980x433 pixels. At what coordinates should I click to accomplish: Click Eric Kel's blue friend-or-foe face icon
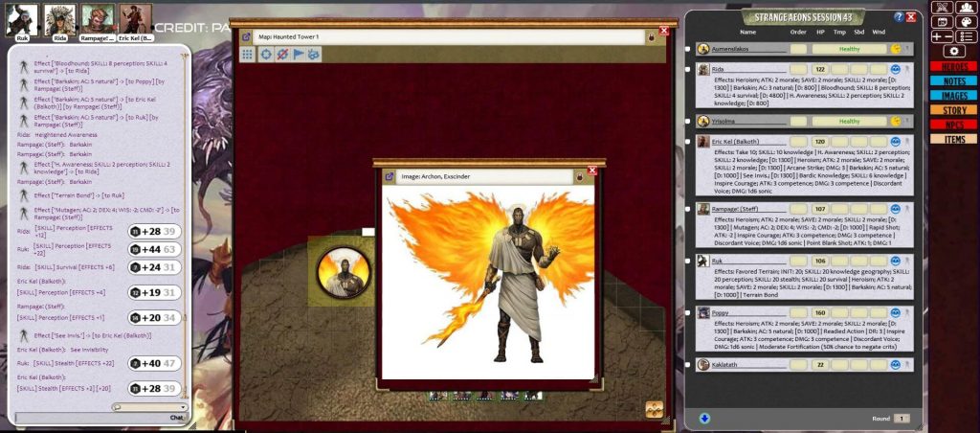[x=895, y=142]
